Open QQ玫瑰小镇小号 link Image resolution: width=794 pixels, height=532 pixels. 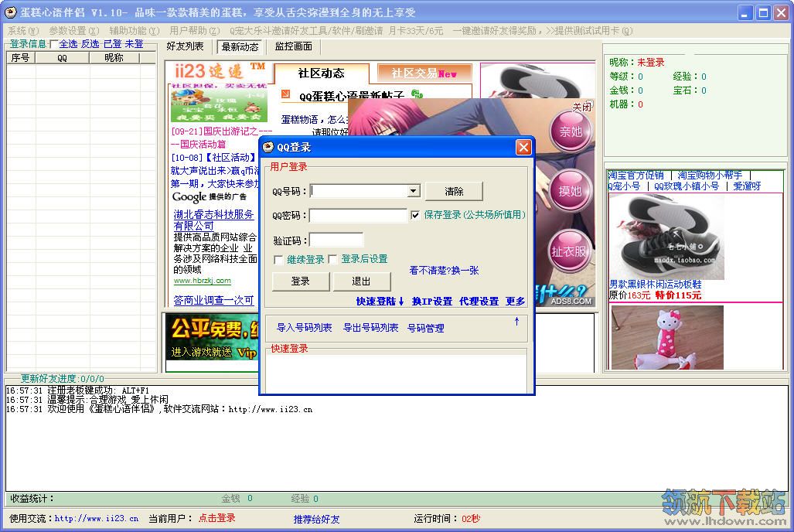point(686,186)
